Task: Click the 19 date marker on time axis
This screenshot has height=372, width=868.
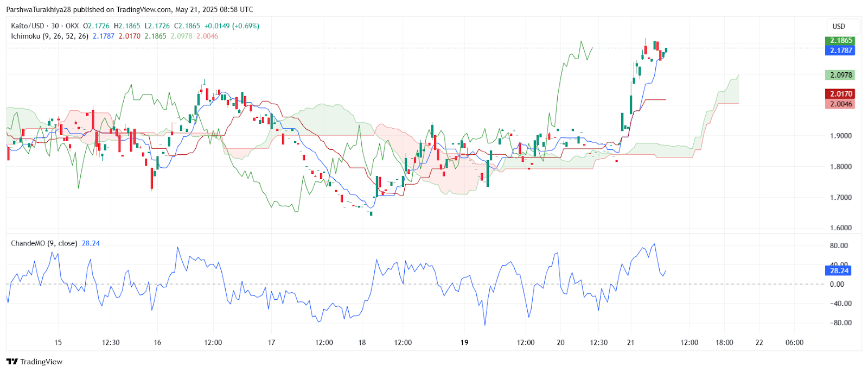Action: pos(464,343)
